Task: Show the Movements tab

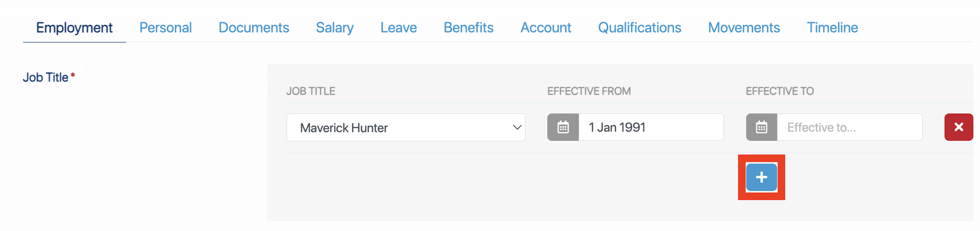Action: [744, 27]
